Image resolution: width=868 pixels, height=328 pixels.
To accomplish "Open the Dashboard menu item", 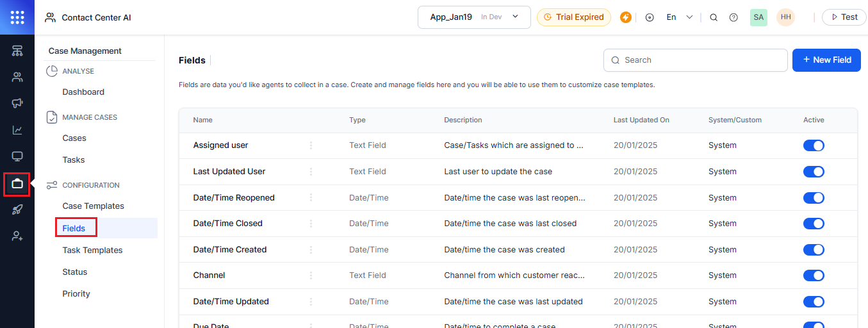I will pos(83,92).
